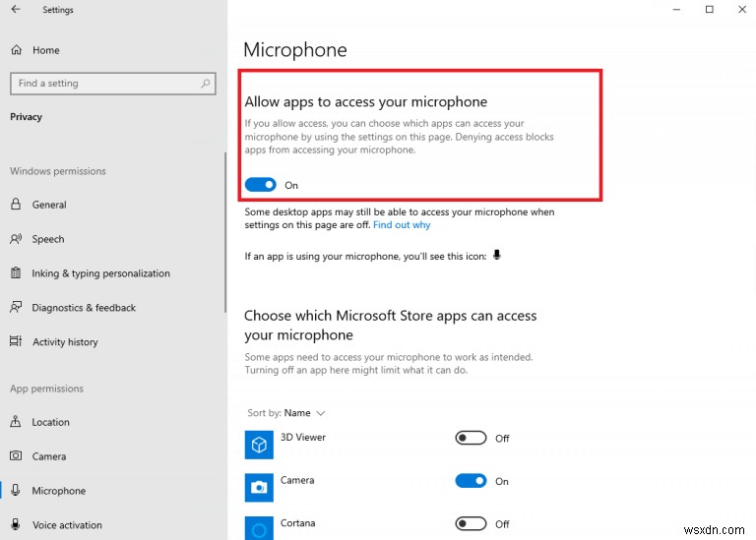
Task: Click the Privacy section label
Action: (x=26, y=117)
